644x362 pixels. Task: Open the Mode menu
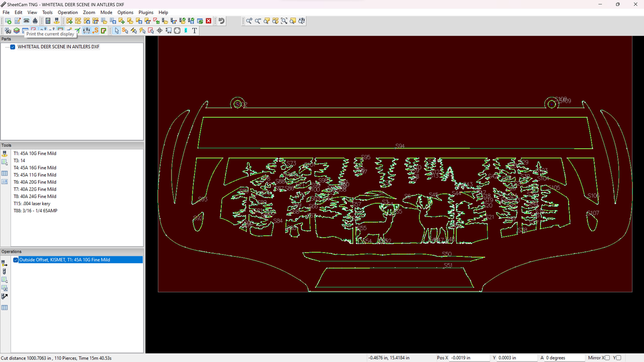106,12
